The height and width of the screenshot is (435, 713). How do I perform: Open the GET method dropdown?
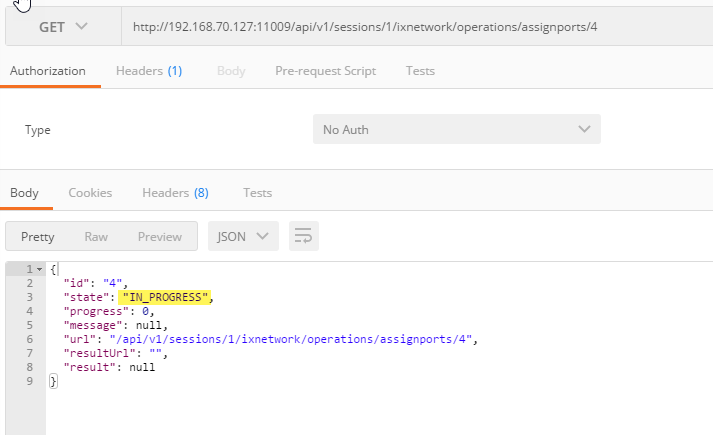pos(62,26)
